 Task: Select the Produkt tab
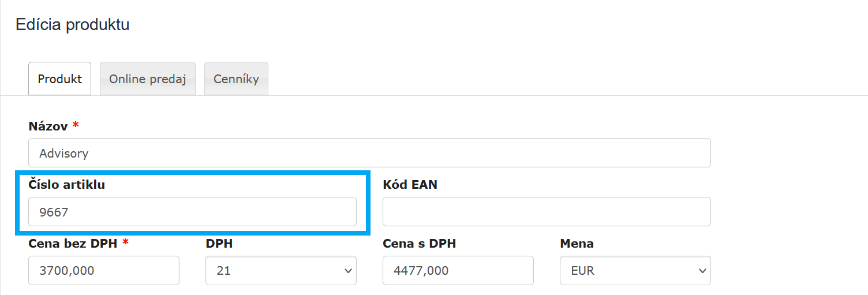[60, 79]
